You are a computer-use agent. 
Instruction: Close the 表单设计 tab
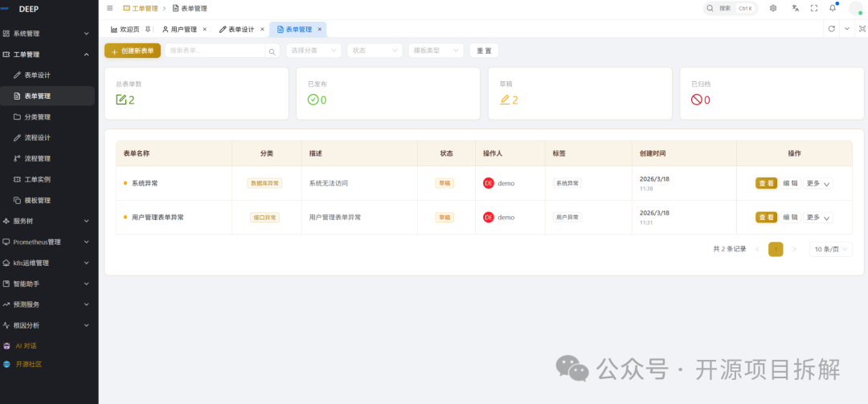click(x=262, y=29)
